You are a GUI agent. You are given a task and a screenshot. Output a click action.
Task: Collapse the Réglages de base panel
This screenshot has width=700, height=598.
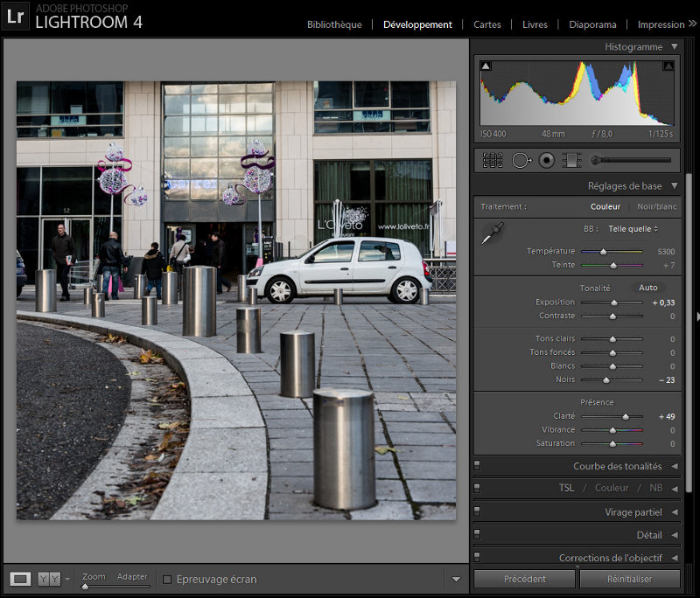(675, 185)
